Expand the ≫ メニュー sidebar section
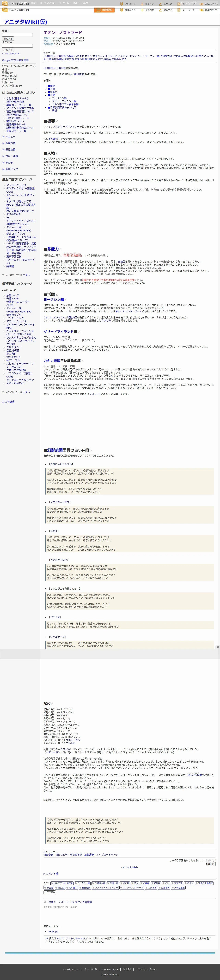 [9, 137]
